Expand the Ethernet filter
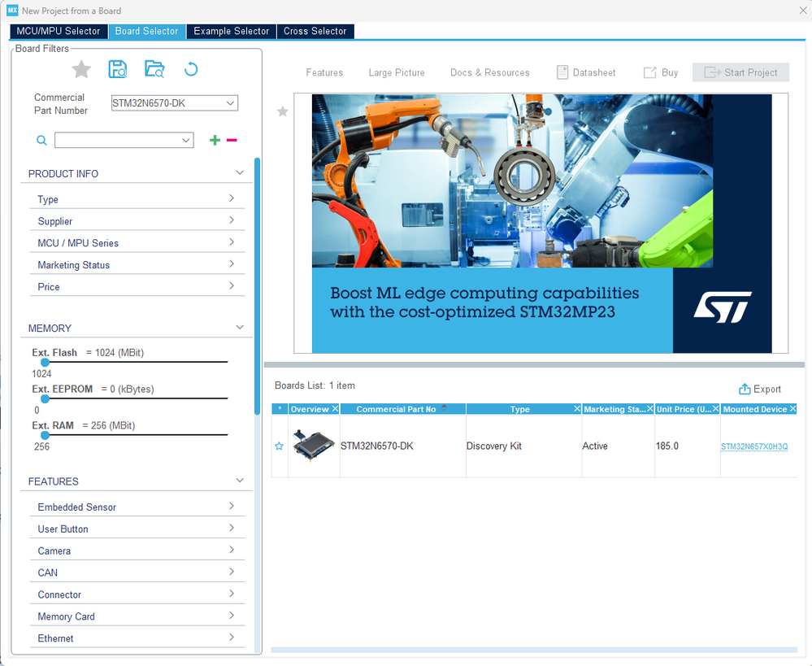812x666 pixels. click(137, 638)
